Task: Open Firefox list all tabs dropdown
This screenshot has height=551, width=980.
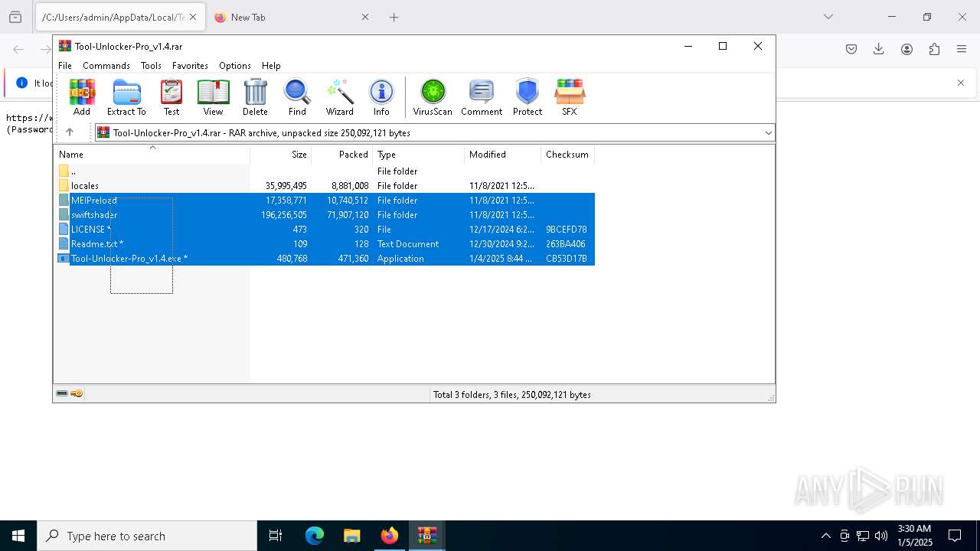Action: coord(828,17)
